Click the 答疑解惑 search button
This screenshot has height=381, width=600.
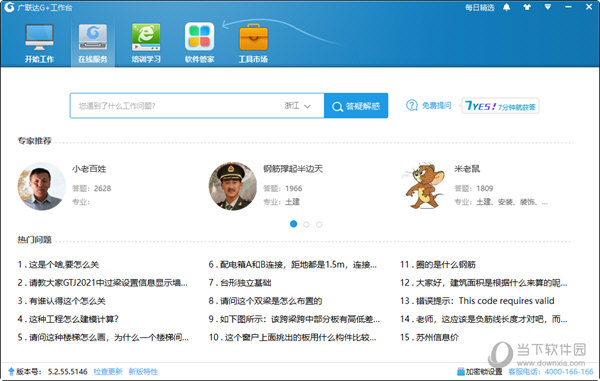(356, 106)
